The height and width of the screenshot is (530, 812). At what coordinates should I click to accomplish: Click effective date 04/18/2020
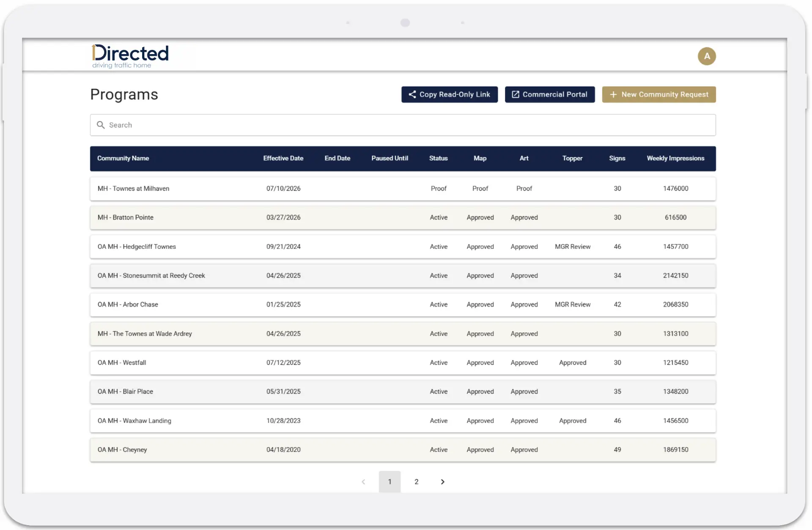pos(283,450)
